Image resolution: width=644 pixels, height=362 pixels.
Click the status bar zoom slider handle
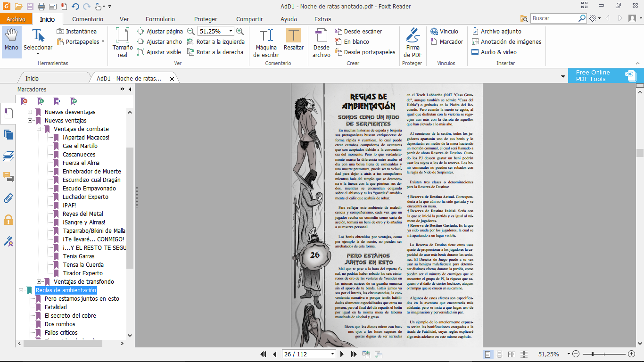point(592,354)
